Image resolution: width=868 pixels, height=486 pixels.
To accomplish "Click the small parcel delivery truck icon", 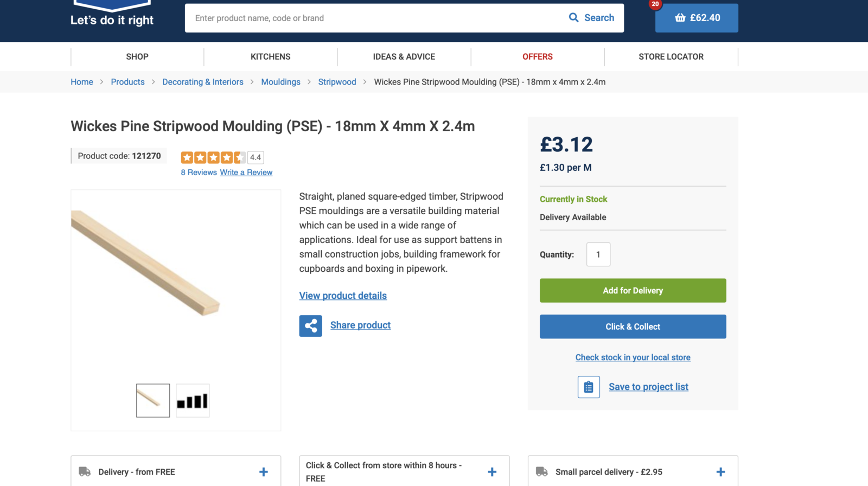I will pyautogui.click(x=541, y=472).
